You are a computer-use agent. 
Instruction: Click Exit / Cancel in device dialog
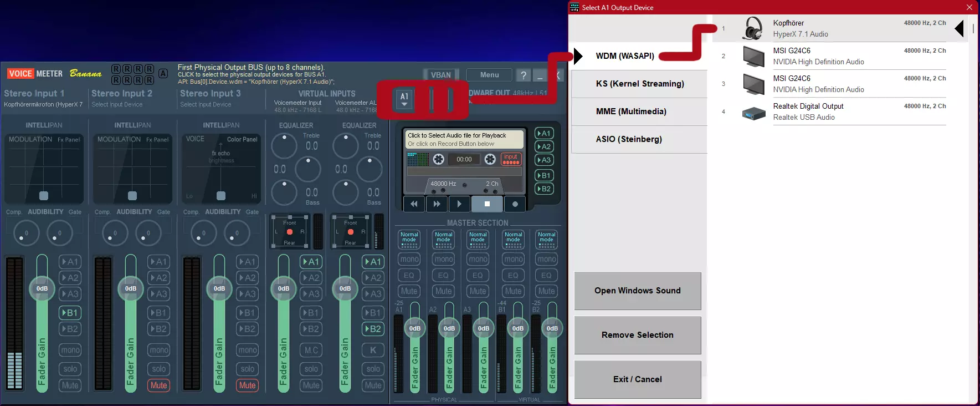[638, 379]
